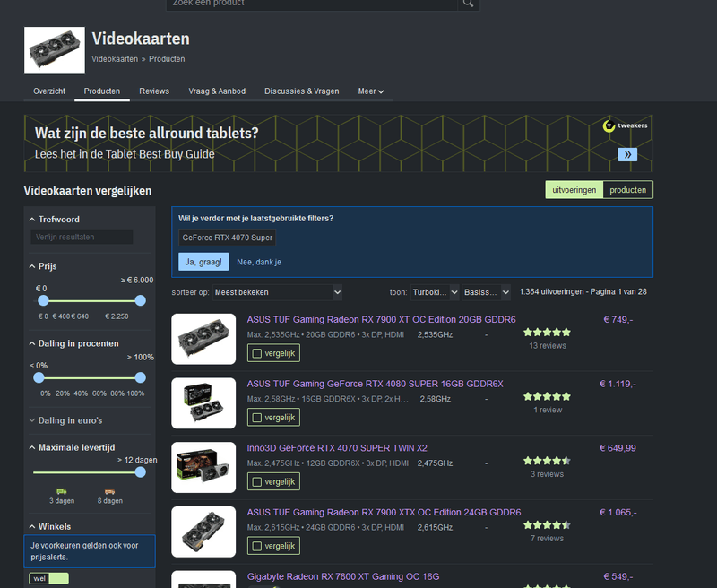Viewport: 717px width, 588px height.
Task: Click '7 reviews' under RX 7900 XTX
Action: coord(547,539)
